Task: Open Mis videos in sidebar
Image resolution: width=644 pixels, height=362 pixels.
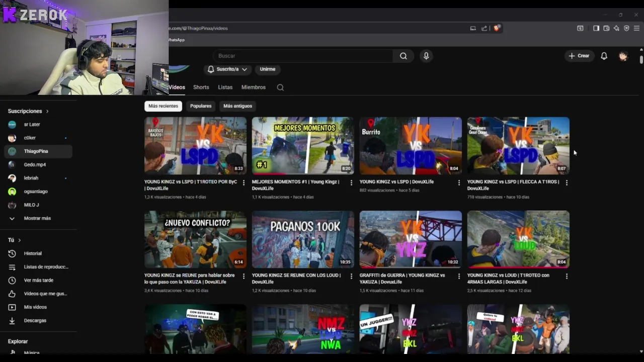Action: (x=38, y=307)
